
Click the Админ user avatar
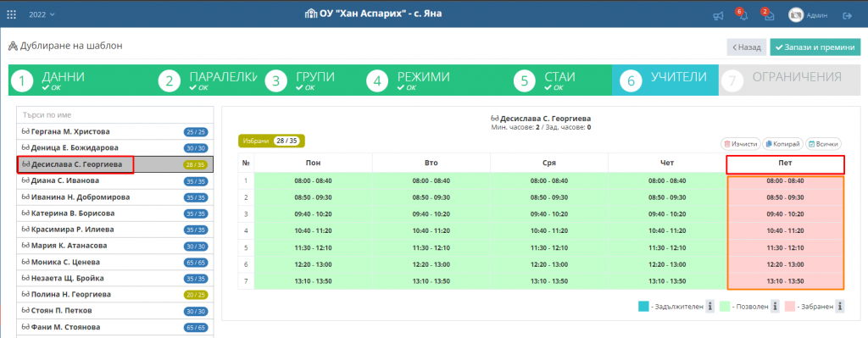(796, 15)
